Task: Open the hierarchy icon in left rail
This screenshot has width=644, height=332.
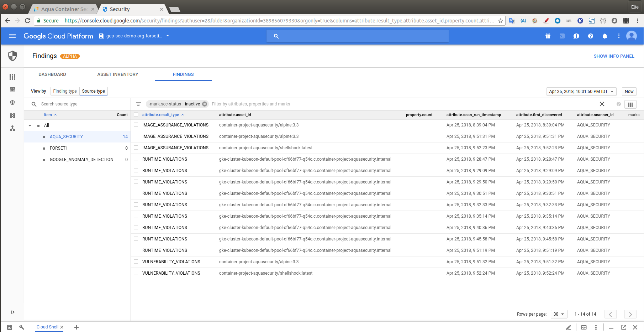Action: [12, 128]
